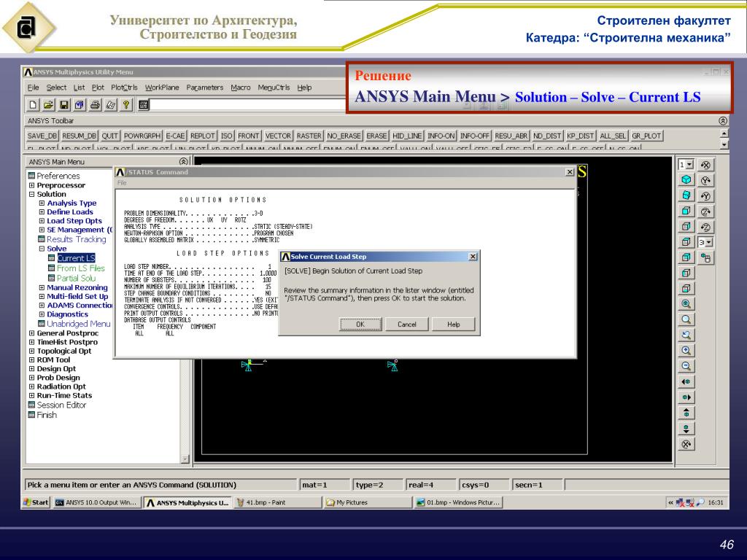Screen dimensions: 747x560
Task: Click the dynamic model mode icon under rate dropdown
Action: pos(705,258)
